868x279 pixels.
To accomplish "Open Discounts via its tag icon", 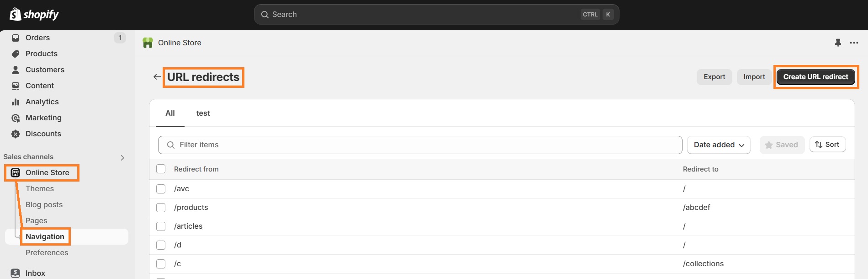I will point(15,134).
